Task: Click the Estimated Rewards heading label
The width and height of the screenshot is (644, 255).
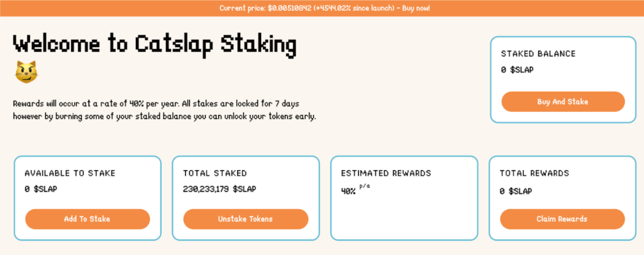Action: pos(386,173)
